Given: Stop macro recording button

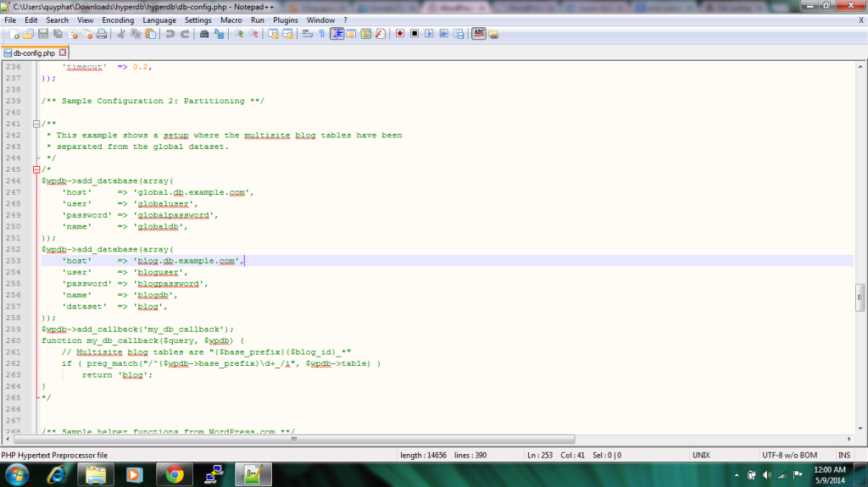Looking at the screenshot, I should point(415,35).
